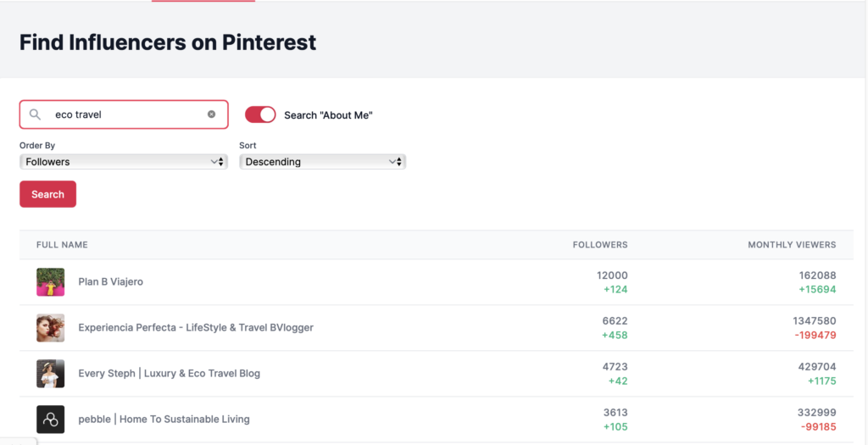Select the -199479 viewers change
This screenshot has width=868, height=445.
pyautogui.click(x=815, y=336)
